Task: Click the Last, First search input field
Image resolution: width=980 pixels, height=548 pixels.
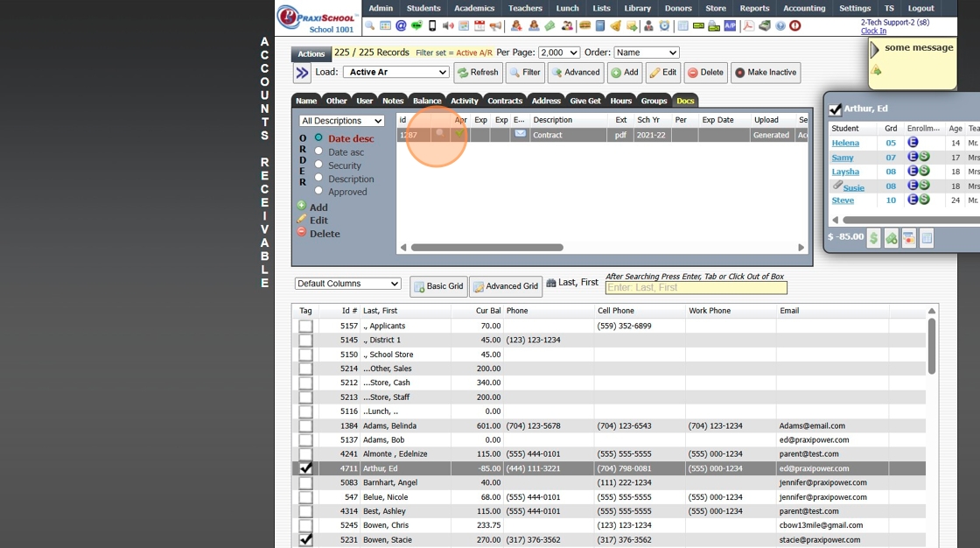Action: tap(696, 288)
